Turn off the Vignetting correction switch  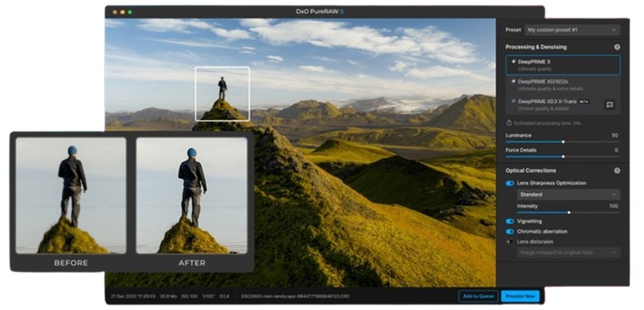510,221
